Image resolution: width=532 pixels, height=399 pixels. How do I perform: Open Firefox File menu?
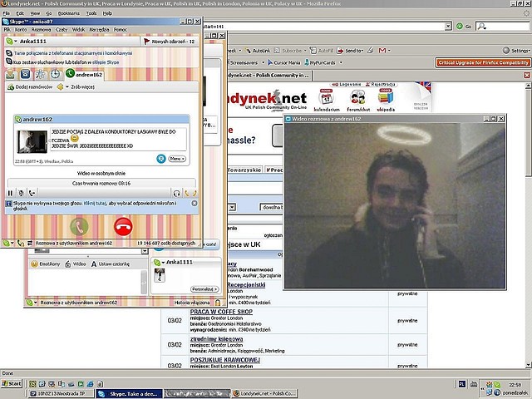[7, 13]
